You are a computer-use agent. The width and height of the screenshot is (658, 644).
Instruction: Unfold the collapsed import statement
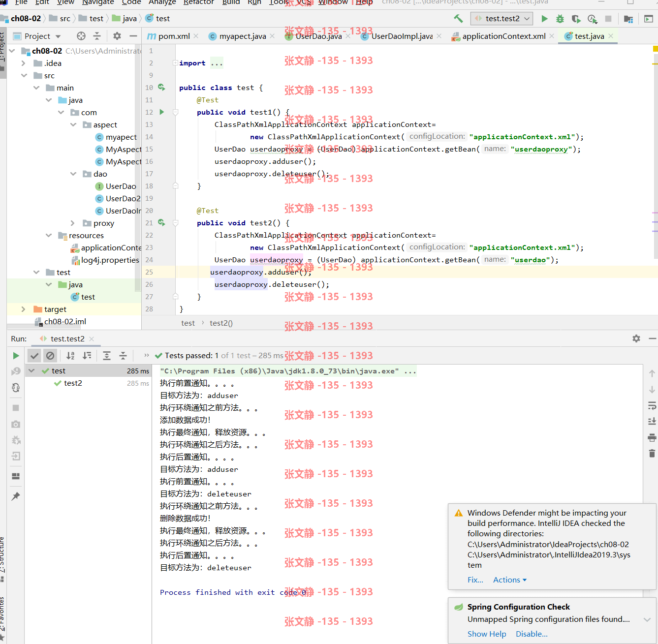coord(175,63)
